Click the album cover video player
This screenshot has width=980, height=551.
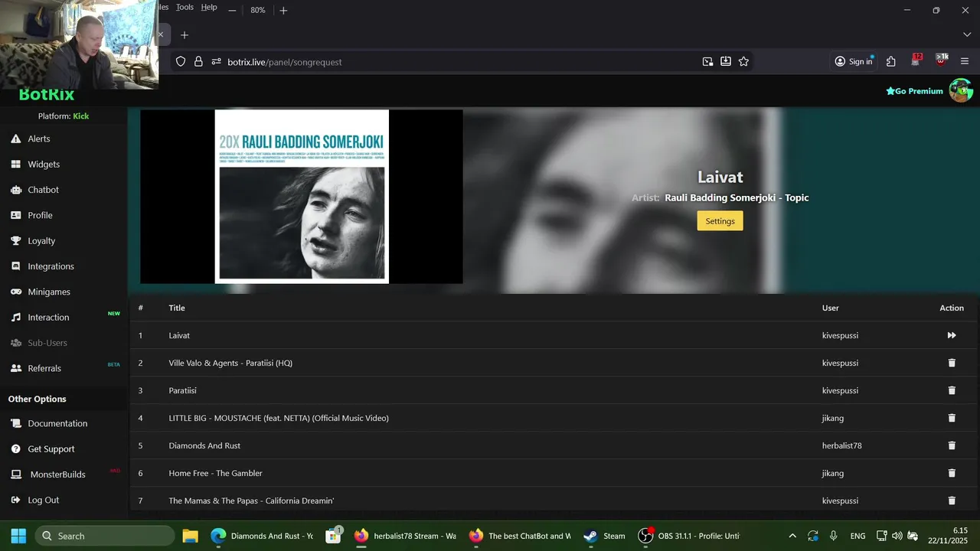(x=302, y=197)
